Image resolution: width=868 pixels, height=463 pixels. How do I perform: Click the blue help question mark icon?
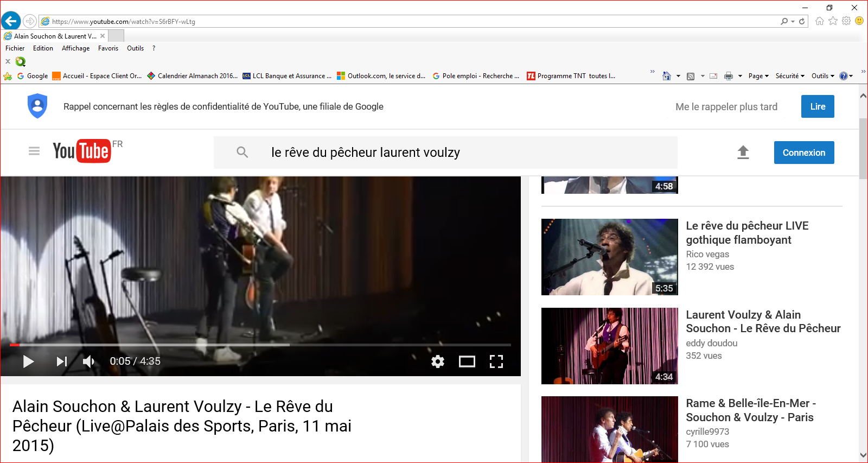(x=844, y=76)
